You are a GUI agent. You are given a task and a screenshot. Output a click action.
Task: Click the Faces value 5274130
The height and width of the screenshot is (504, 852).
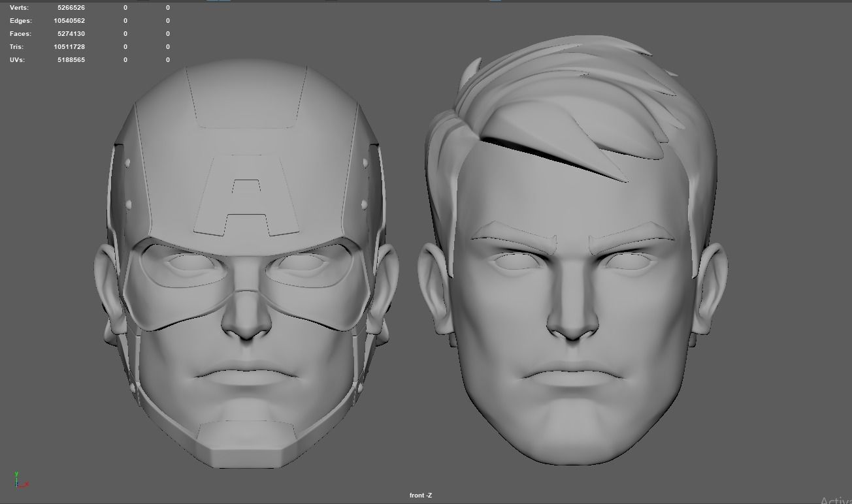click(71, 34)
